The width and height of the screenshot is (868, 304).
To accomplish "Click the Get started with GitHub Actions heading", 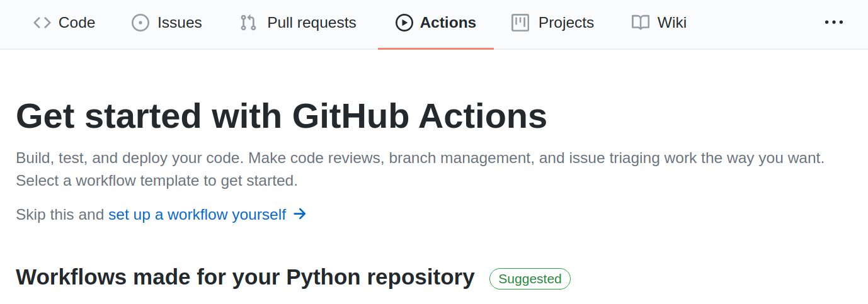I will coord(282,116).
